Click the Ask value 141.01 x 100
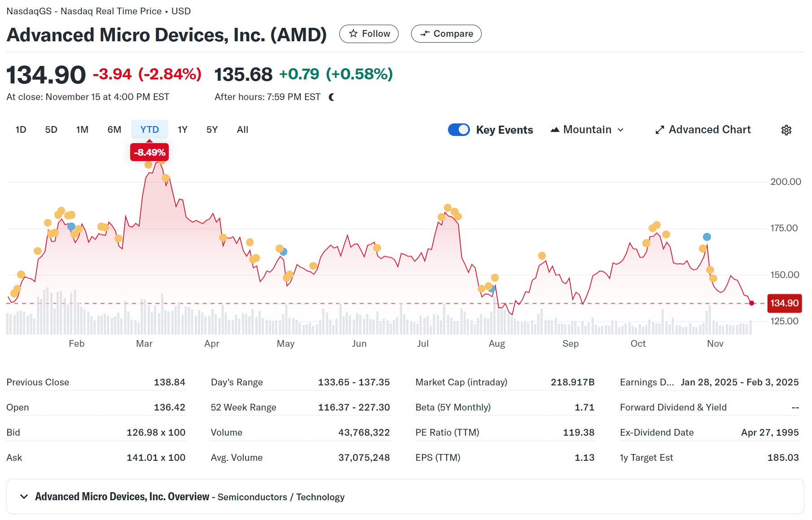812x520 pixels. point(156,458)
